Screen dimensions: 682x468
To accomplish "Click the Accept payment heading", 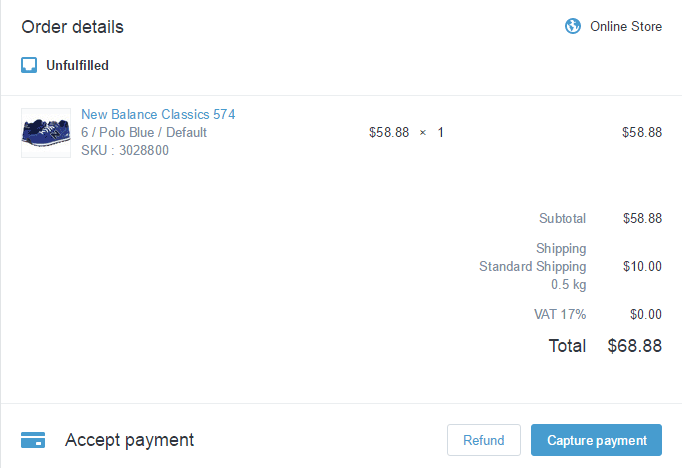I will tap(129, 440).
